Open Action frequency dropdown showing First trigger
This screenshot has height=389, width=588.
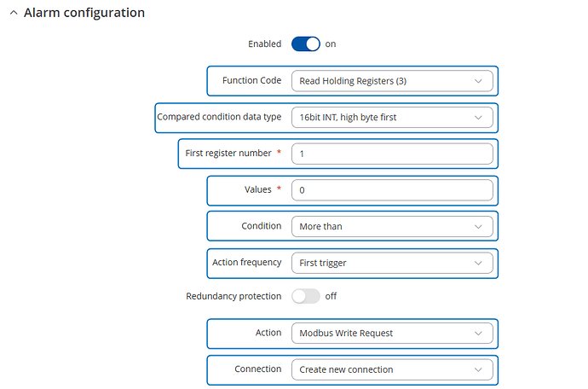[x=392, y=263]
